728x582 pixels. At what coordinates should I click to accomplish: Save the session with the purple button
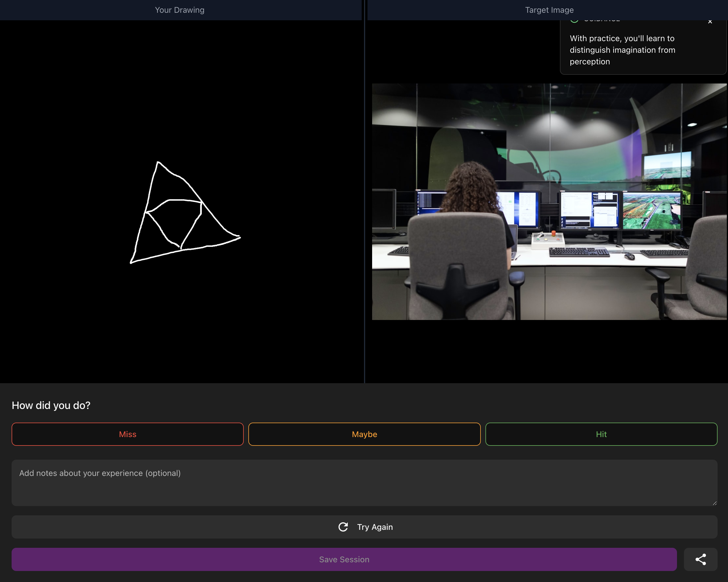[344, 559]
